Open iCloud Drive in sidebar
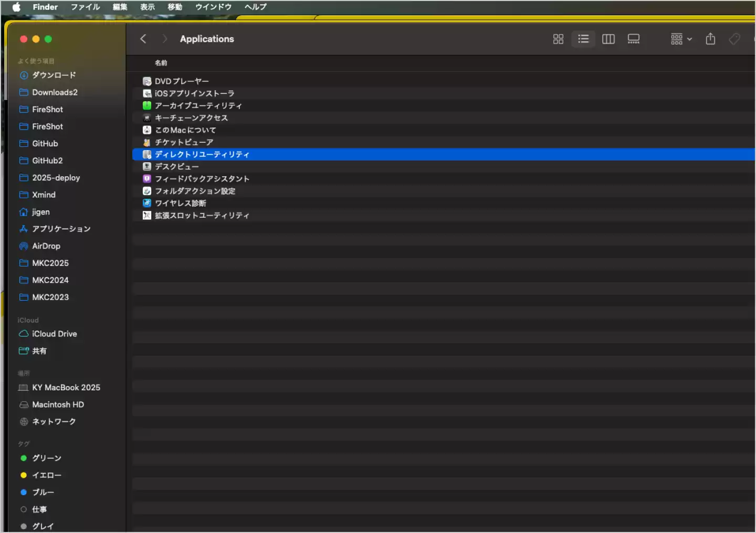Screen dimensions: 756x533 pyautogui.click(x=54, y=334)
